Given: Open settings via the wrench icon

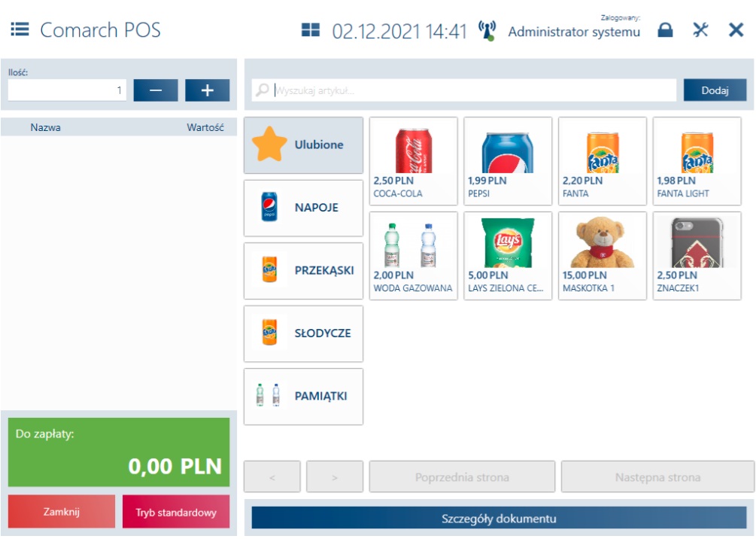Looking at the screenshot, I should pyautogui.click(x=701, y=31).
